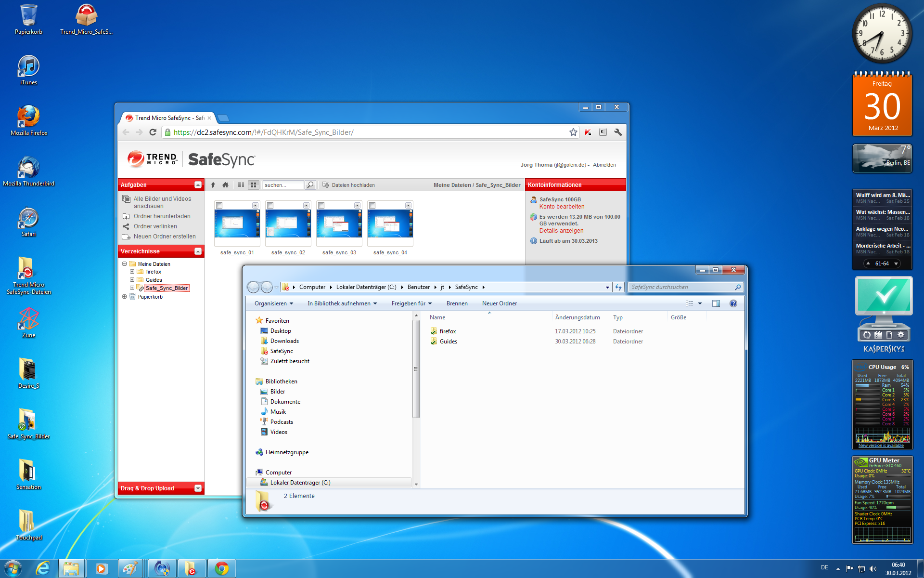Click the Dateien hochladen upload icon

tap(327, 184)
